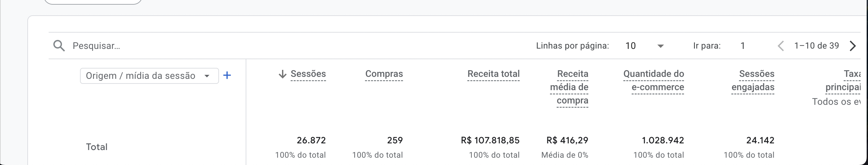Go to previous page of results

[x=781, y=46]
